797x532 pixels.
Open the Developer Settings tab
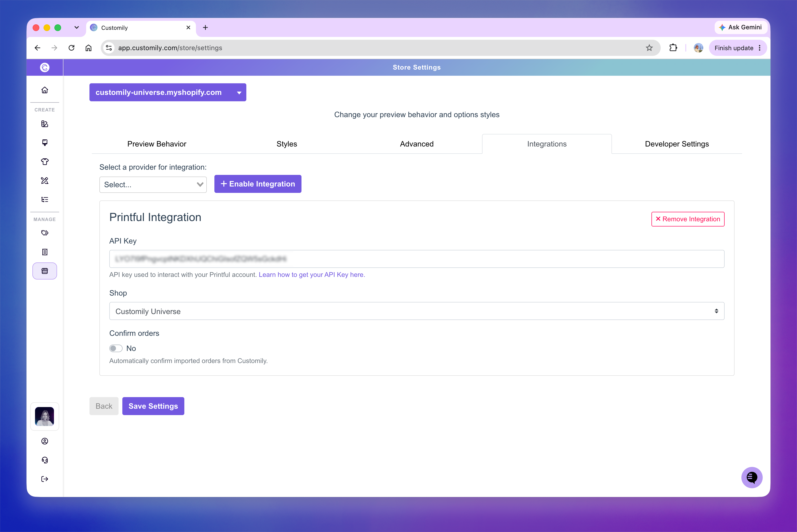677,144
